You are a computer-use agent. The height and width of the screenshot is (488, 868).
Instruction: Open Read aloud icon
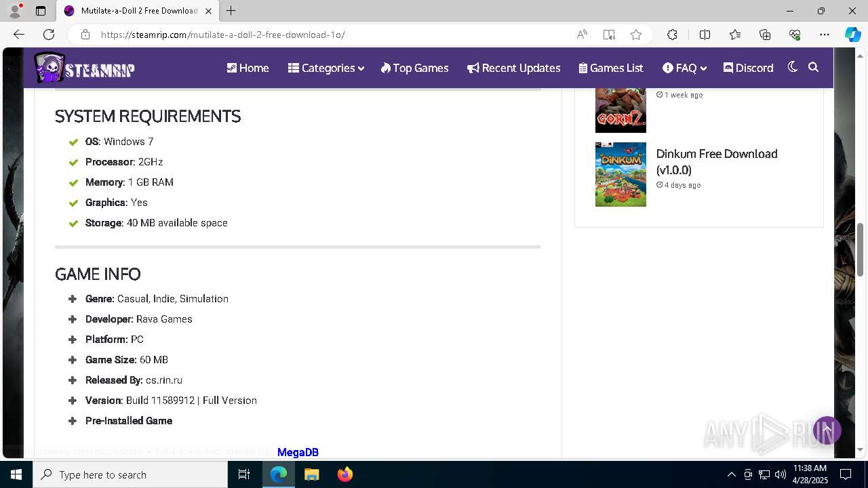tap(582, 35)
